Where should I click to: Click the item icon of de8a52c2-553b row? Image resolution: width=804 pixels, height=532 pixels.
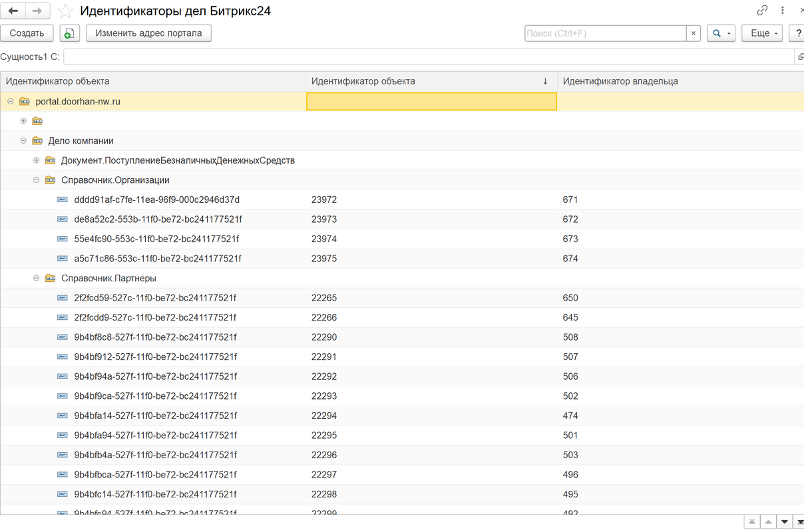click(x=63, y=219)
